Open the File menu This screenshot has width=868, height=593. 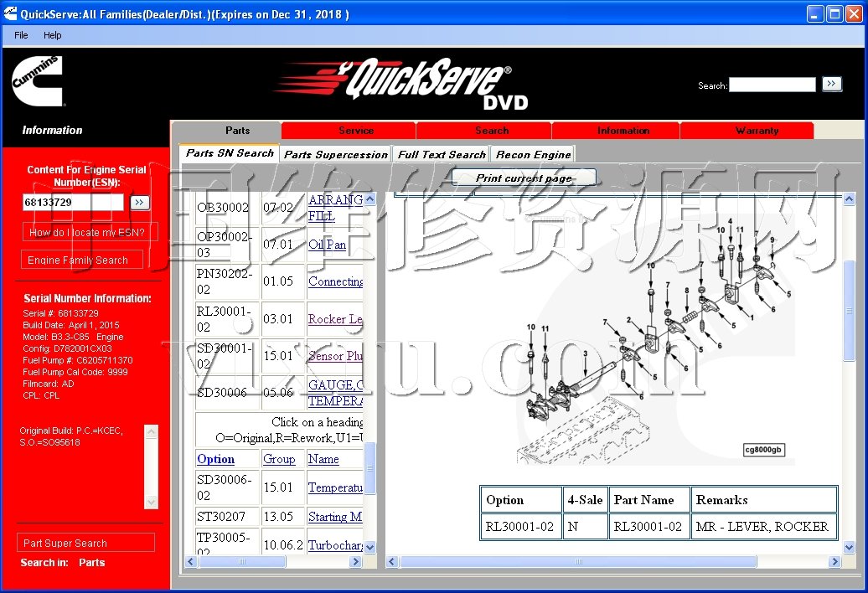click(x=21, y=35)
